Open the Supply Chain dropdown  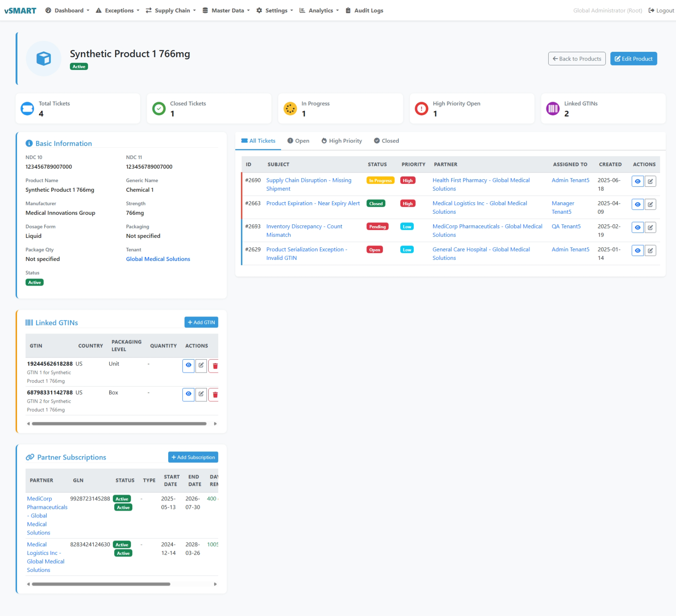(x=171, y=11)
